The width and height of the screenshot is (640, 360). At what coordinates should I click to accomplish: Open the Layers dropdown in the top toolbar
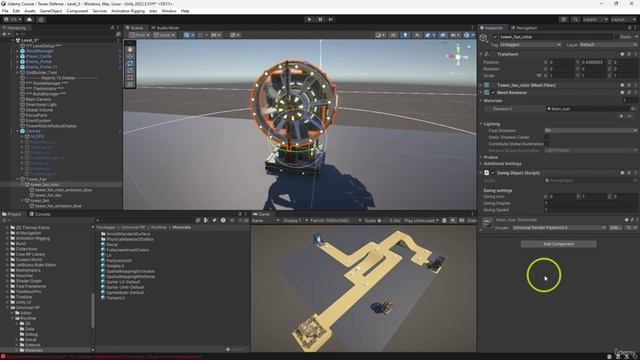point(595,19)
